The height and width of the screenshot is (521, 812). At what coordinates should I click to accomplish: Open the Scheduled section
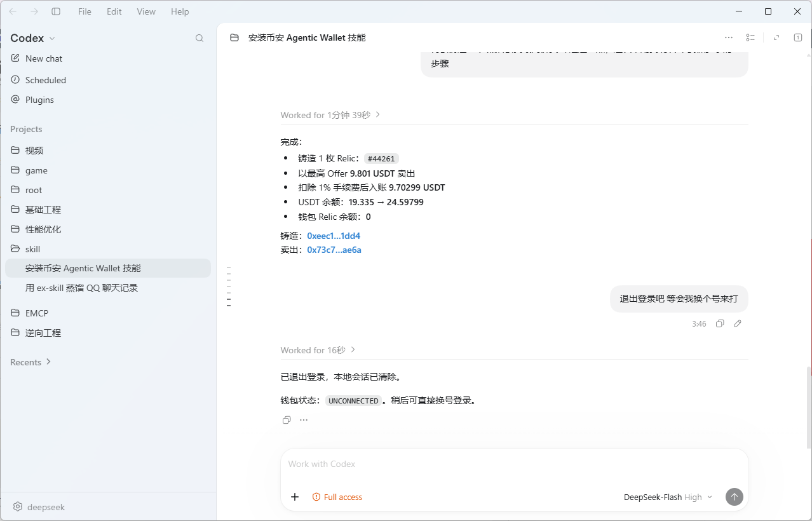pos(108,80)
